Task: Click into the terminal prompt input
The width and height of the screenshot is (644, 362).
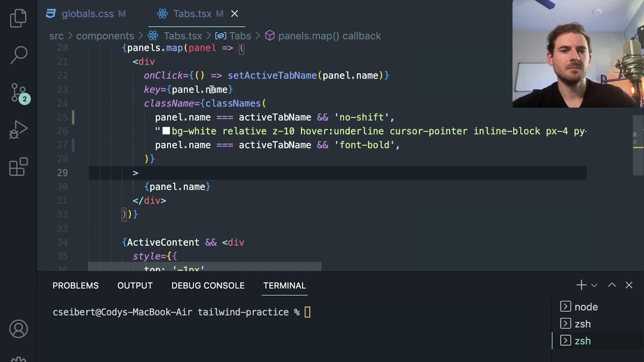Action: (307, 312)
